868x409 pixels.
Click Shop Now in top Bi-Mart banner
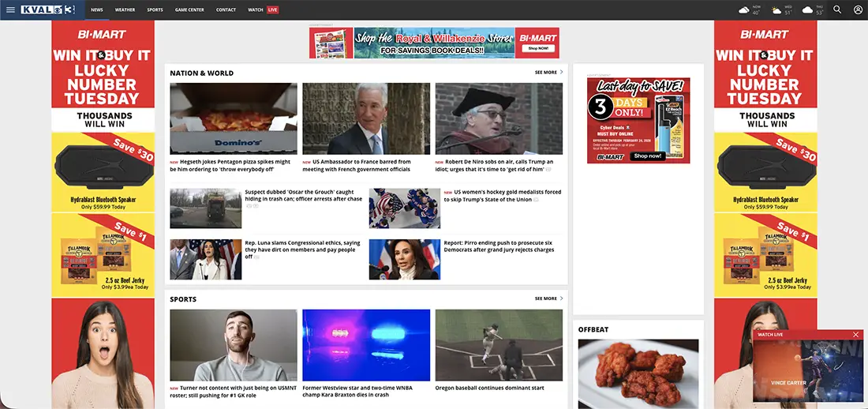(x=538, y=49)
